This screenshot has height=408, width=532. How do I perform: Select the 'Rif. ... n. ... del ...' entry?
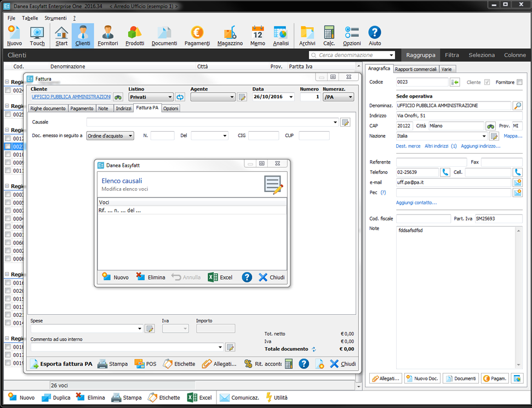[192, 210]
